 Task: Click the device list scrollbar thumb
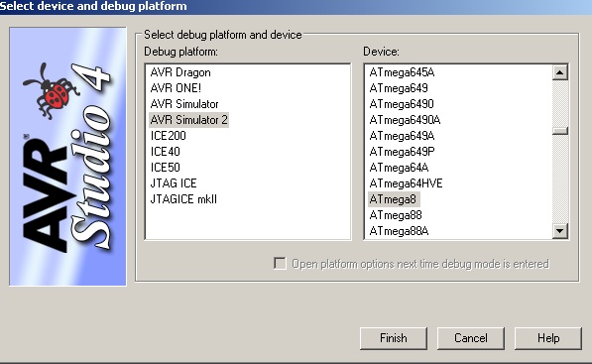pos(560,131)
